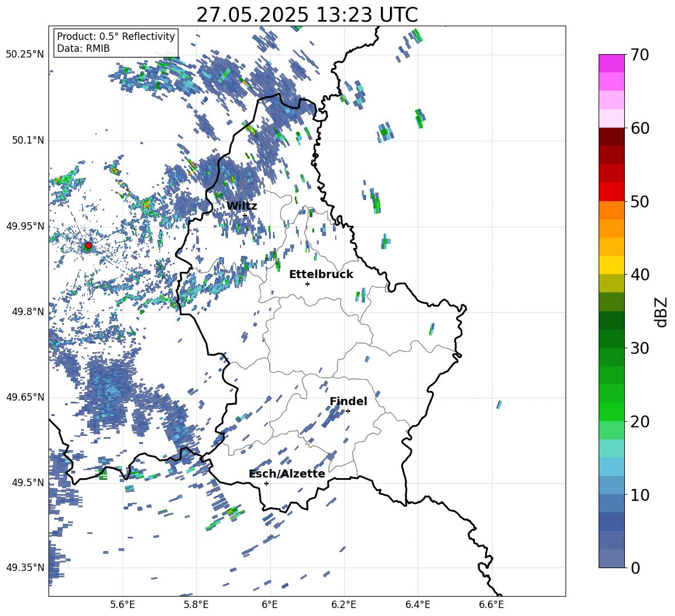675x616 pixels.
Task: Click the 5.6°E longitude tick label
Action: [123, 605]
